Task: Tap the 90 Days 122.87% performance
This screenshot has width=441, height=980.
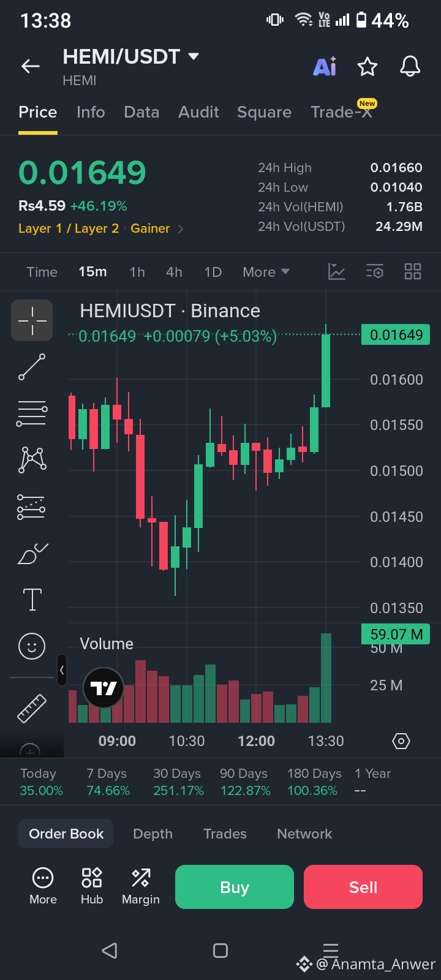Action: coord(245,782)
